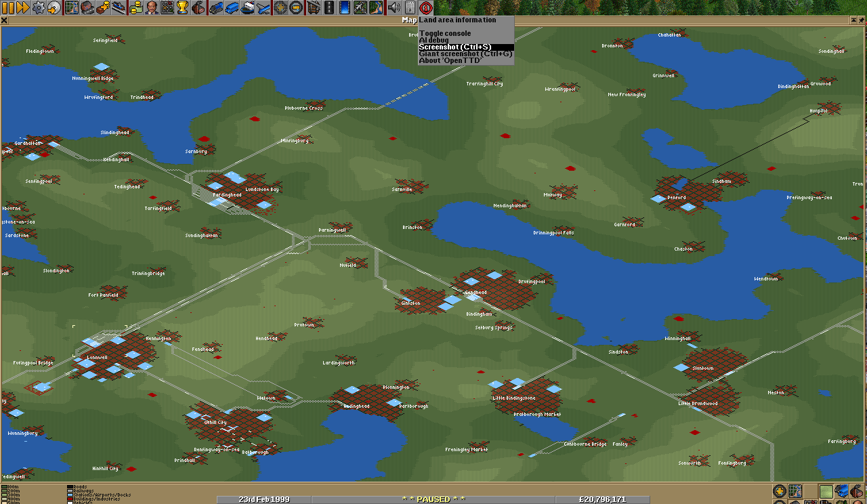Show contour land view on smallmap
Viewport: 867px width, 504px height.
(826, 491)
